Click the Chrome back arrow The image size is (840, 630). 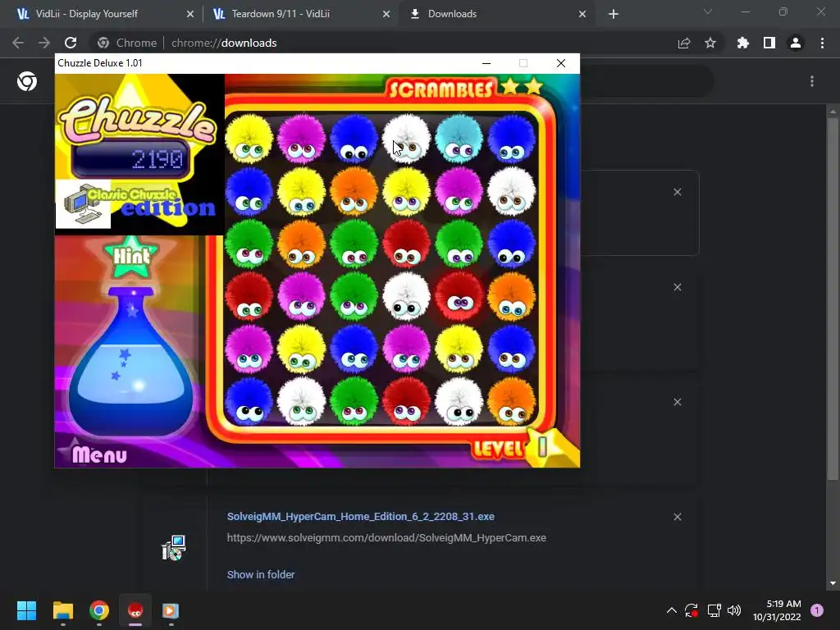[x=18, y=43]
